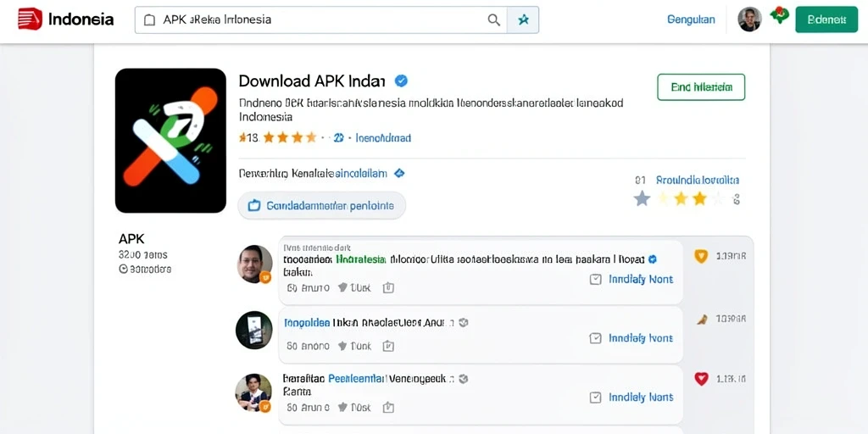868x434 pixels.
Task: Open the Indratesia reviewer's avatar
Action: (x=254, y=264)
